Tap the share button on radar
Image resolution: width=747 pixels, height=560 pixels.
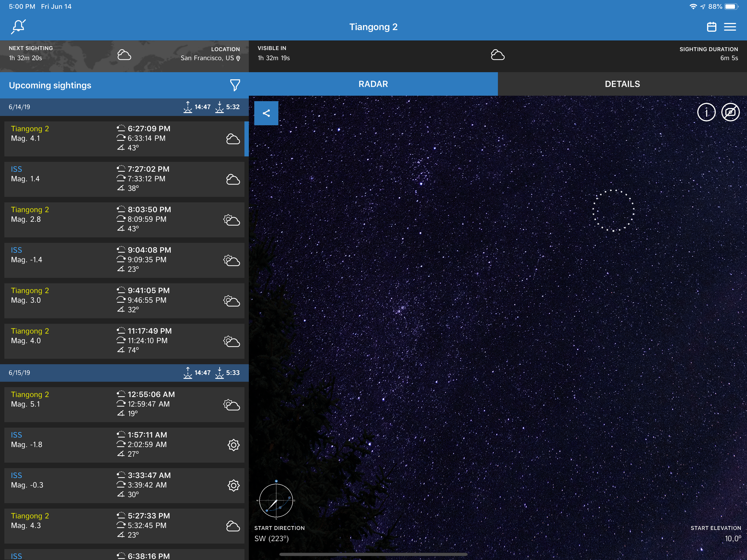(x=266, y=113)
